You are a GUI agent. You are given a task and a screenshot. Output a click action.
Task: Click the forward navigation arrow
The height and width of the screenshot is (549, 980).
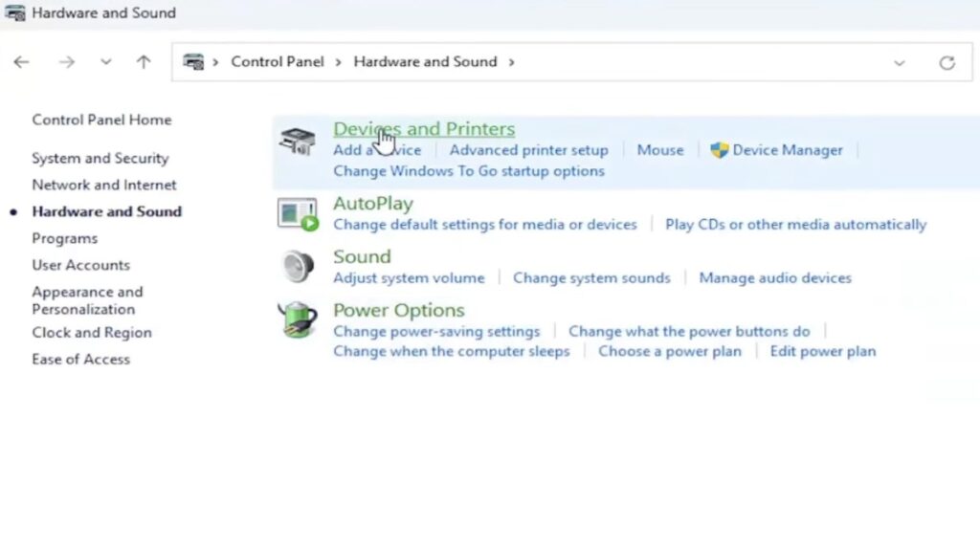pyautogui.click(x=67, y=62)
